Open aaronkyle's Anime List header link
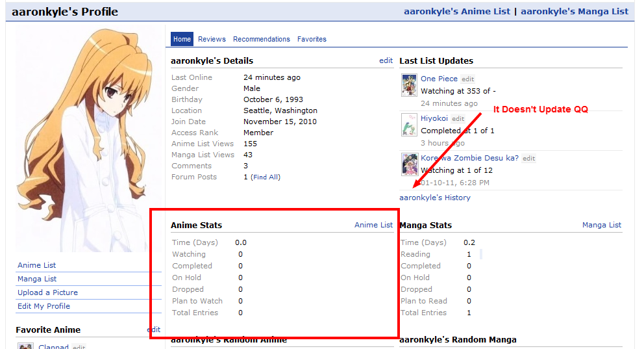This screenshot has width=644, height=349. click(x=456, y=11)
